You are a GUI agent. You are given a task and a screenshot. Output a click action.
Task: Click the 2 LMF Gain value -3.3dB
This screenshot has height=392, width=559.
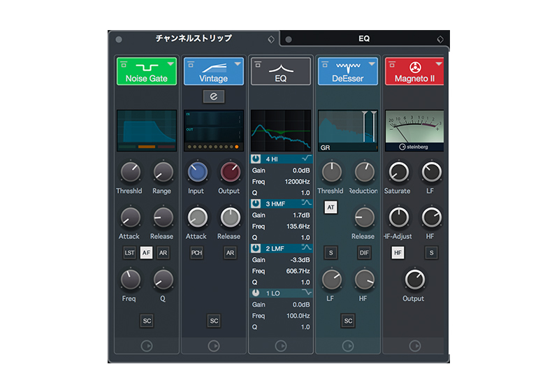[300, 260]
